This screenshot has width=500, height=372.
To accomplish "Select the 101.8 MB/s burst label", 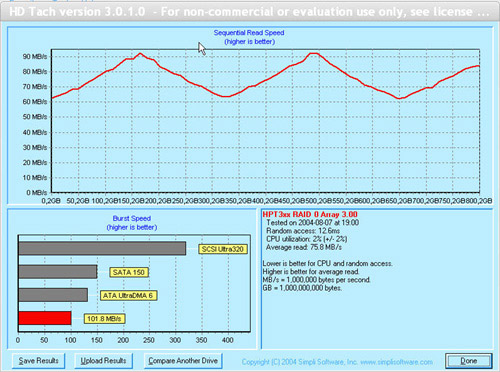I will [x=104, y=319].
